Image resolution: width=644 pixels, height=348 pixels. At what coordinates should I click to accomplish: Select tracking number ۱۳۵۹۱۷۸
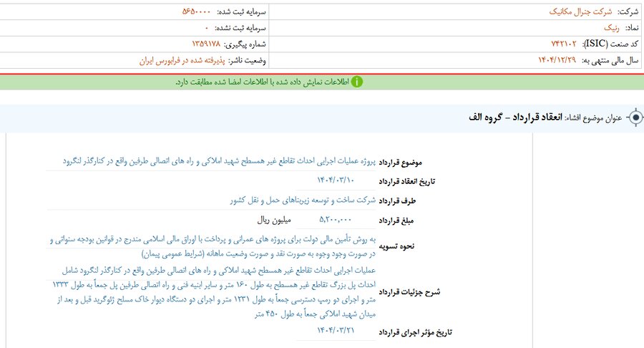[206, 44]
